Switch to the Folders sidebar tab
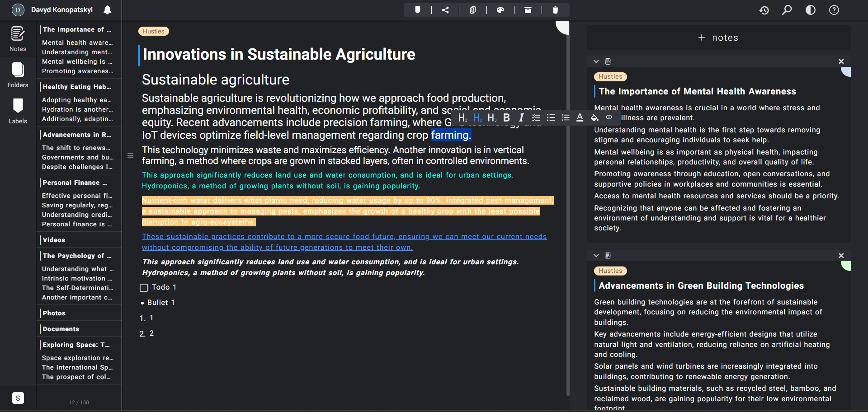This screenshot has height=412, width=868. coord(18,75)
